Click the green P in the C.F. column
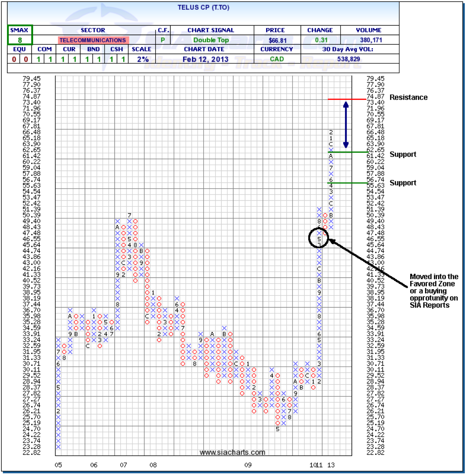This screenshot has width=467, height=476. (163, 40)
